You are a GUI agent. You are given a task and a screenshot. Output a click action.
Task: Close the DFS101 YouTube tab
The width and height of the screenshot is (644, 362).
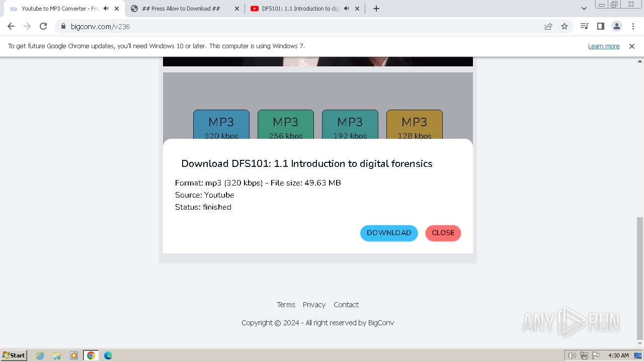(x=357, y=9)
